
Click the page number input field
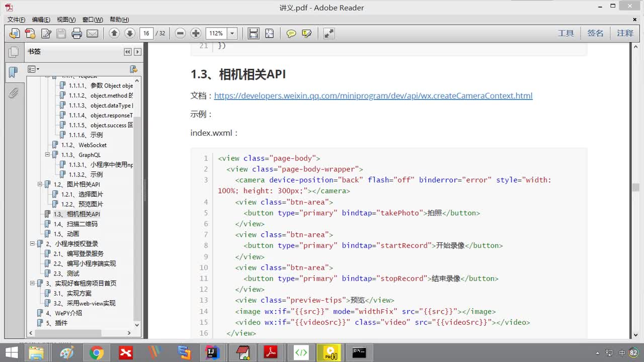(146, 33)
